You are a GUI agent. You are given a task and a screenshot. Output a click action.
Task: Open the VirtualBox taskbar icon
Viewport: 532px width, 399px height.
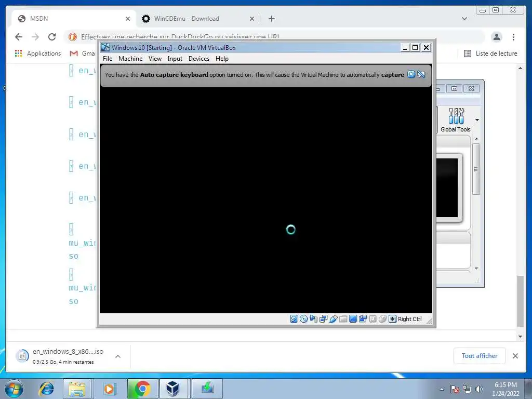(172, 389)
